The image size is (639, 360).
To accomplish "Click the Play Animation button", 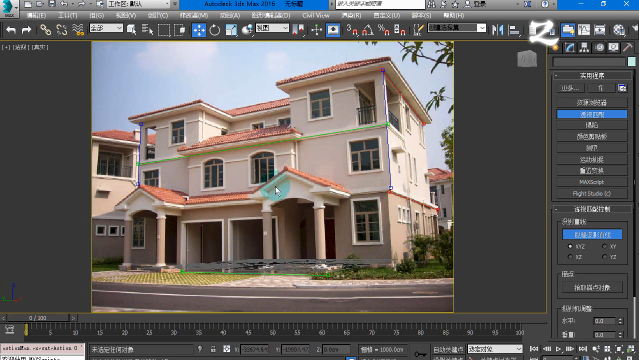I will point(559,349).
